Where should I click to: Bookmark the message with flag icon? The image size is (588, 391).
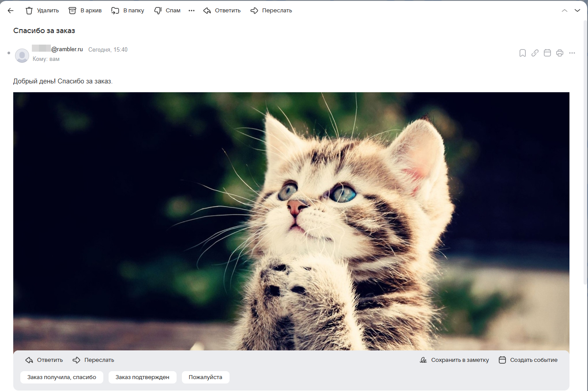[522, 53]
